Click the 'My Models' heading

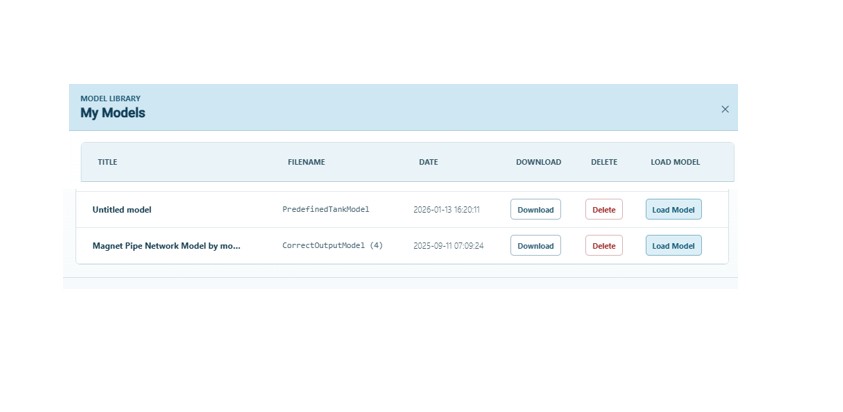pyautogui.click(x=113, y=113)
